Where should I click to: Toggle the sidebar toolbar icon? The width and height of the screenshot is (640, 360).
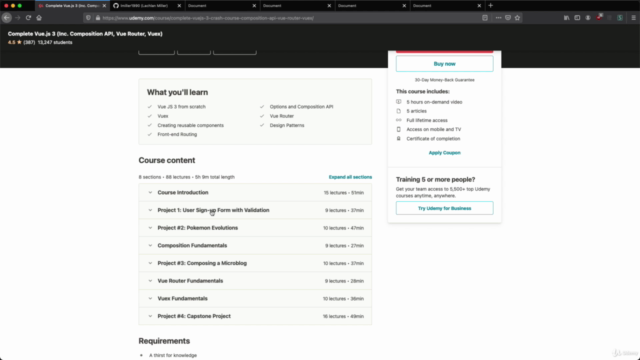[x=577, y=18]
